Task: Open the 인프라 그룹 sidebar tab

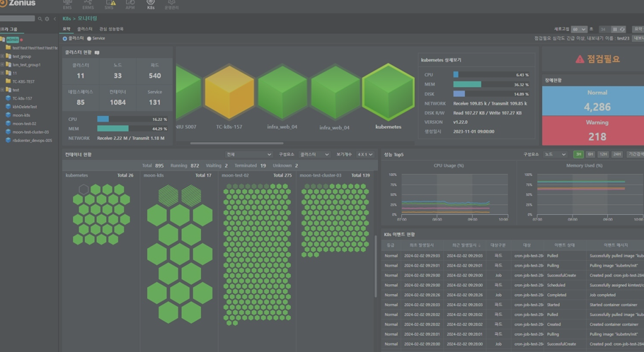Action: [x=8, y=29]
